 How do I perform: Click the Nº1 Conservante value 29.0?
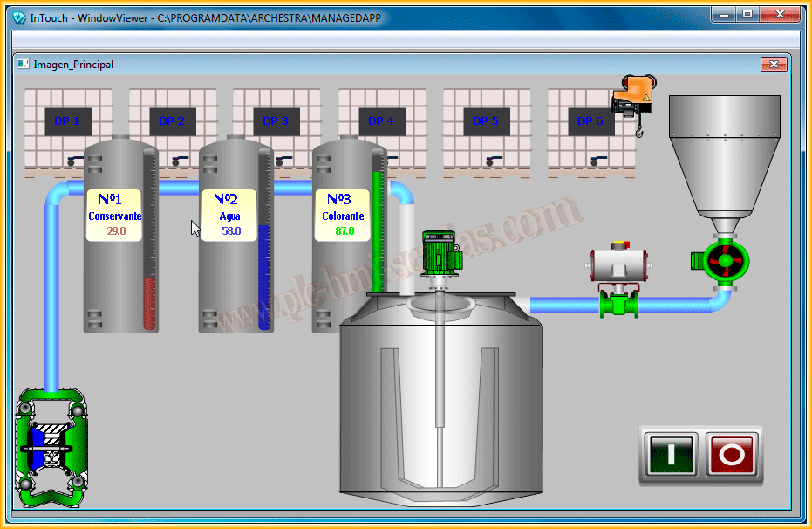tap(116, 231)
